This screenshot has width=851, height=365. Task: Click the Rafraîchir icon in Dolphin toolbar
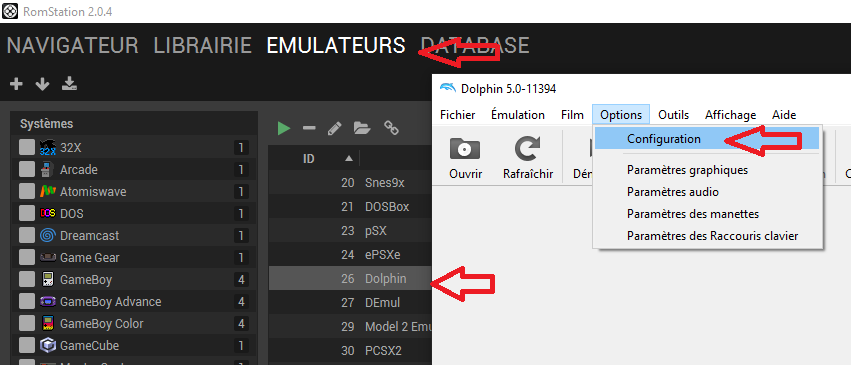click(528, 150)
